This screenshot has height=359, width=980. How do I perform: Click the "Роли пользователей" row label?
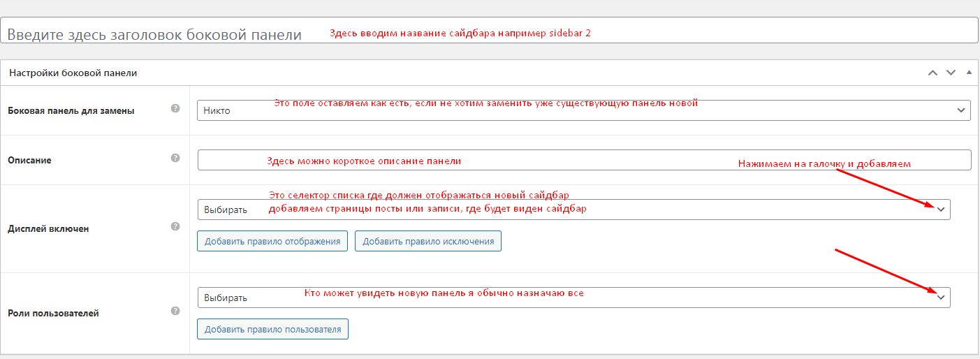(x=53, y=313)
